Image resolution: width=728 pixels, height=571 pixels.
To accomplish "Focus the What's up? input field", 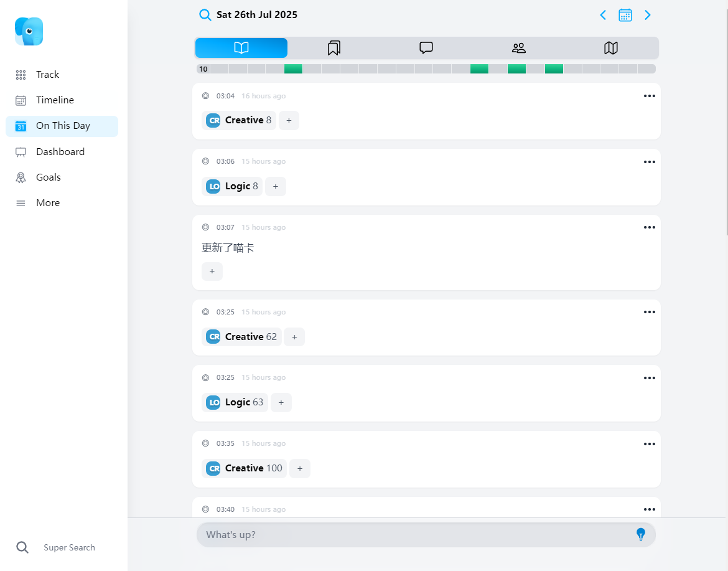I will pyautogui.click(x=426, y=535).
